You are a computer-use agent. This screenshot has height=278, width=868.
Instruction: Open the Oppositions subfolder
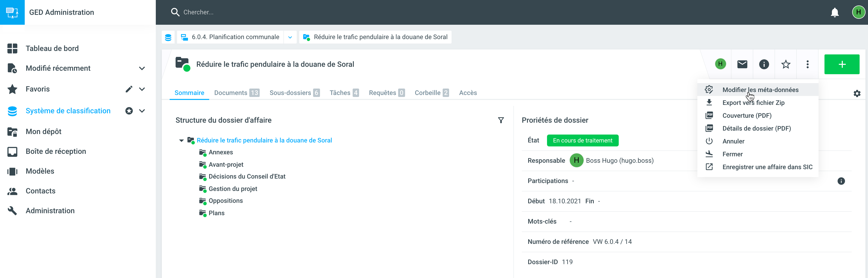(x=226, y=201)
